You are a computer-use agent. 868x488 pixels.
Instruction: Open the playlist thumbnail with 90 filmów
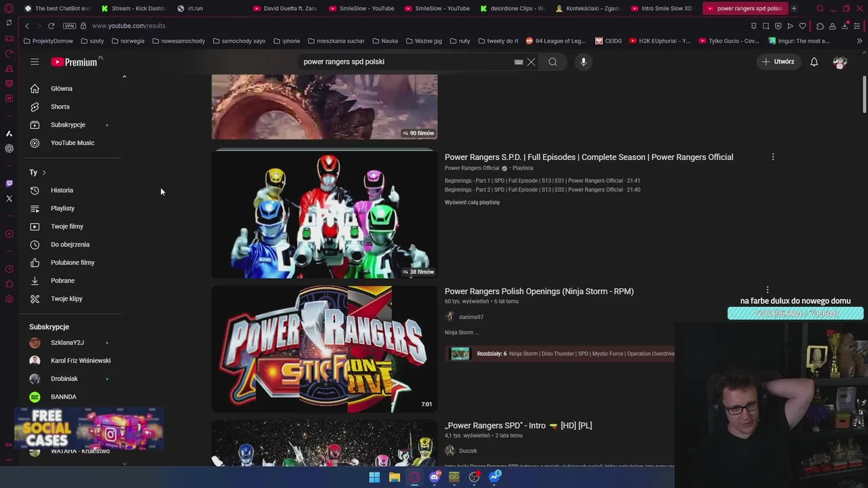click(x=324, y=106)
